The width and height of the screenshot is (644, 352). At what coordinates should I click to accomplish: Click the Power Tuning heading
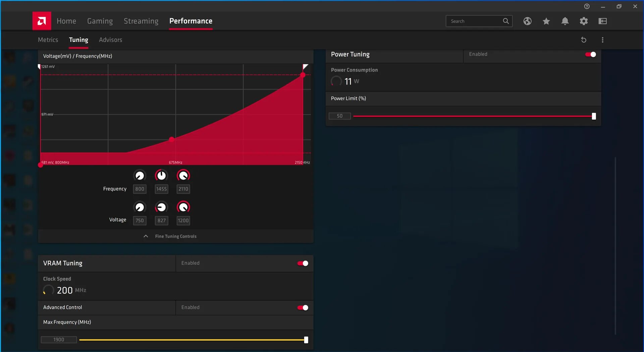pyautogui.click(x=350, y=54)
